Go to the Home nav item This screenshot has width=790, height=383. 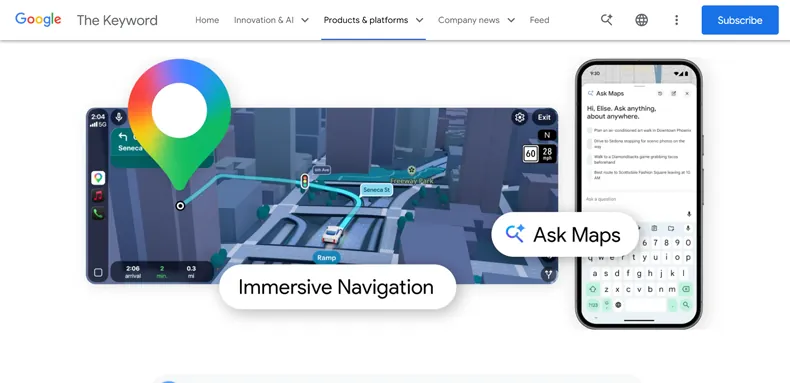[x=207, y=20]
